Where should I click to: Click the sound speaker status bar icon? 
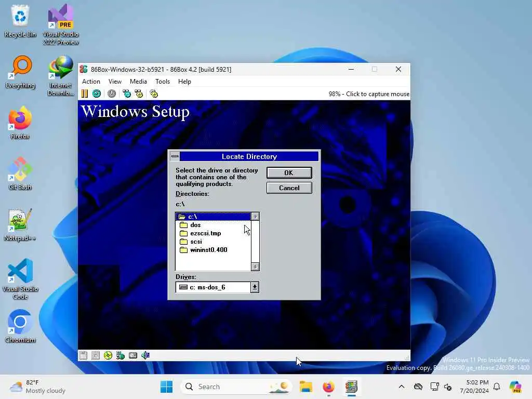tap(145, 355)
